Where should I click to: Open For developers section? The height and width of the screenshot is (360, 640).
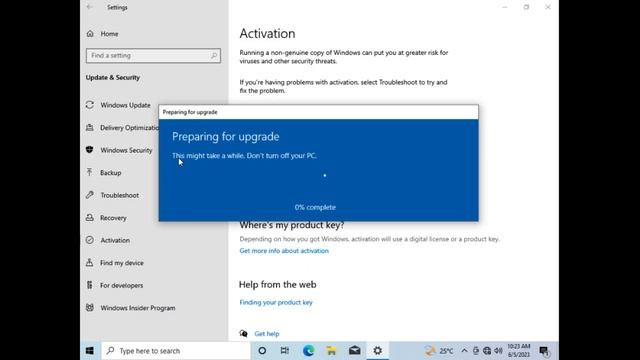pyautogui.click(x=122, y=285)
